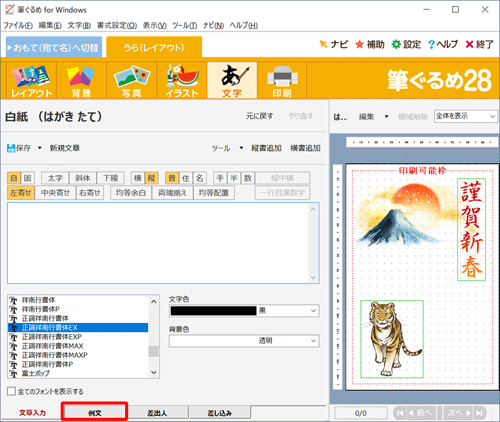This screenshot has height=422, width=500.
Task: Click the black 文字色 swatch
Action: pyautogui.click(x=214, y=311)
